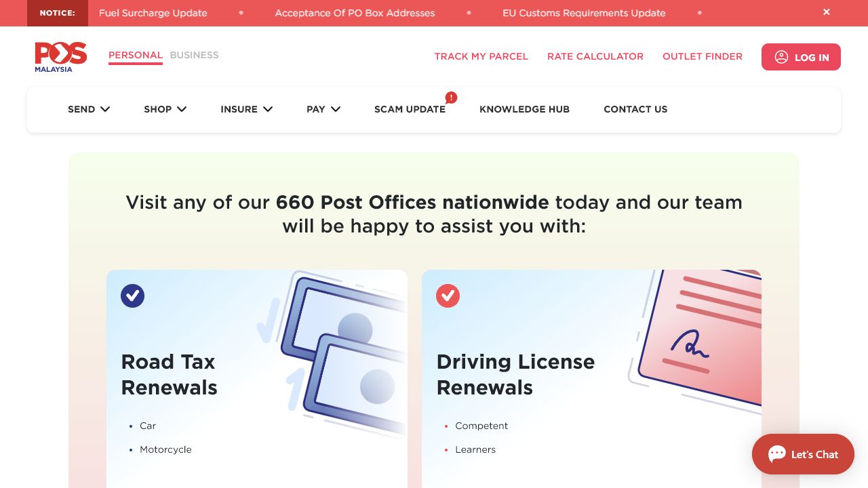The height and width of the screenshot is (488, 868).
Task: Click the NOTICE label in banner
Action: pyautogui.click(x=58, y=13)
